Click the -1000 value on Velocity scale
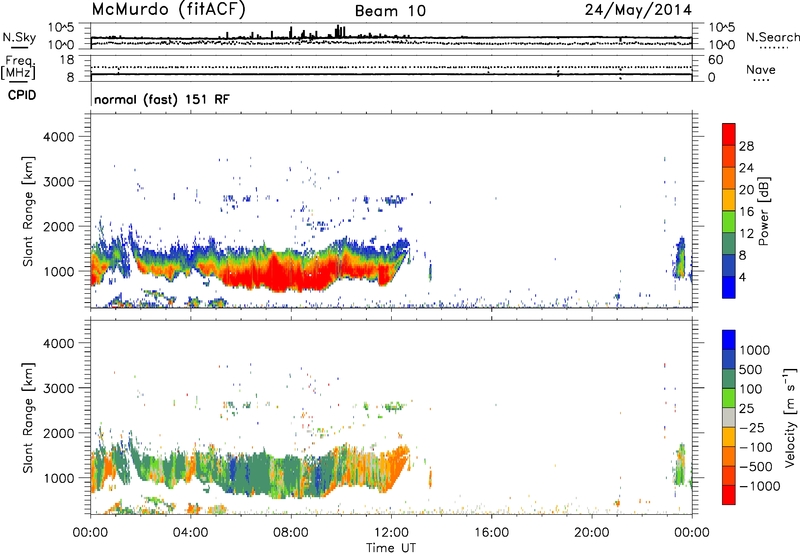This screenshot has width=800, height=554. [760, 486]
